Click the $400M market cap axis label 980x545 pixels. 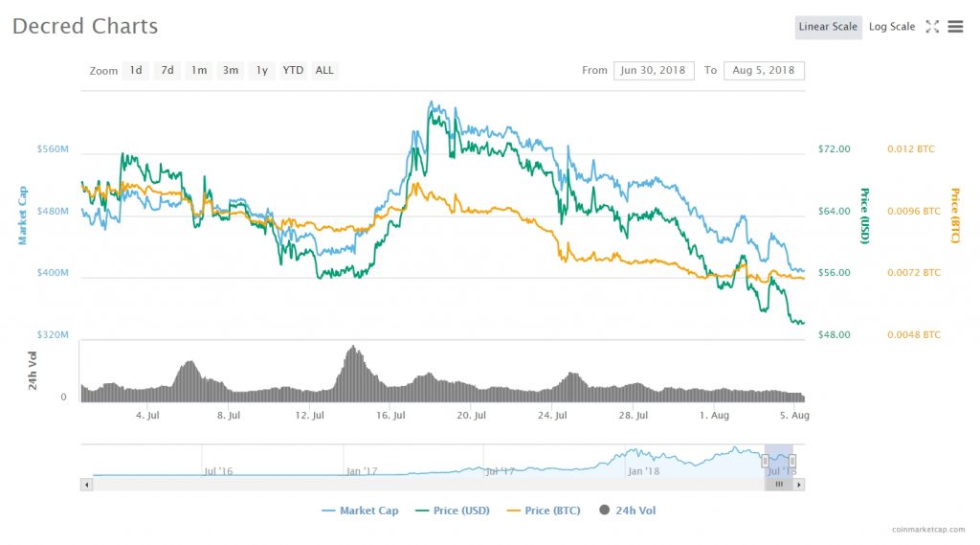[x=53, y=273]
